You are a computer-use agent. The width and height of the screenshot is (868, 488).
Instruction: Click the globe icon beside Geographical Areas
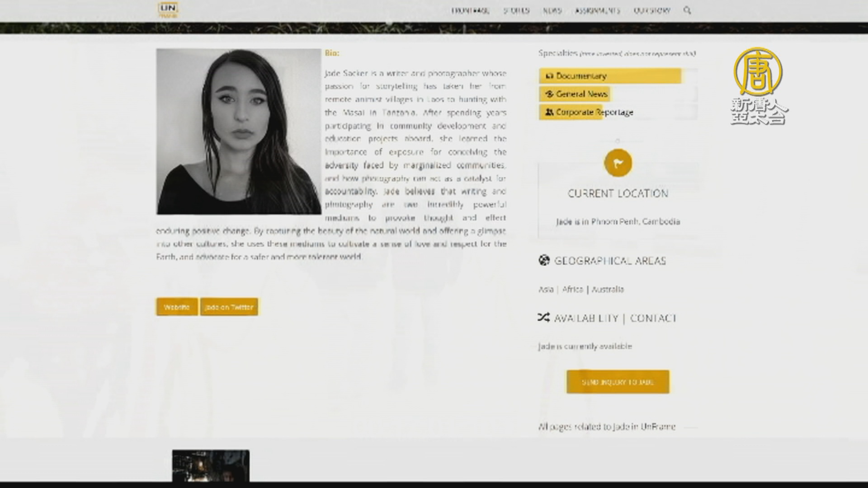pyautogui.click(x=544, y=260)
